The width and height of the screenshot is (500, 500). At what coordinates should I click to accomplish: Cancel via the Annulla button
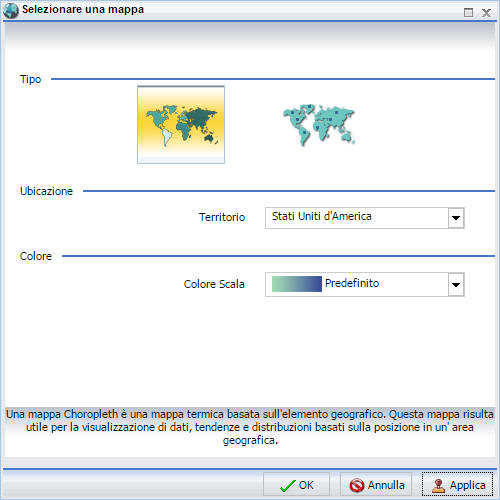point(376,485)
